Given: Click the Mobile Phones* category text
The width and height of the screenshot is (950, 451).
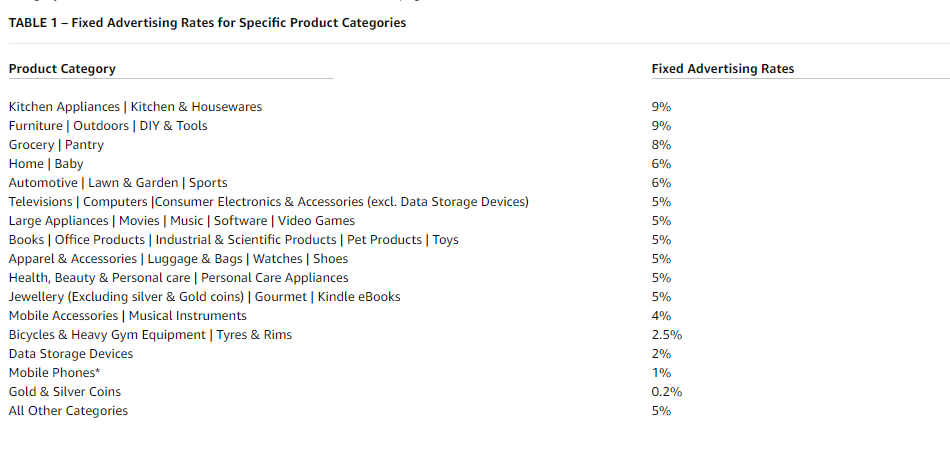Looking at the screenshot, I should click(54, 373).
